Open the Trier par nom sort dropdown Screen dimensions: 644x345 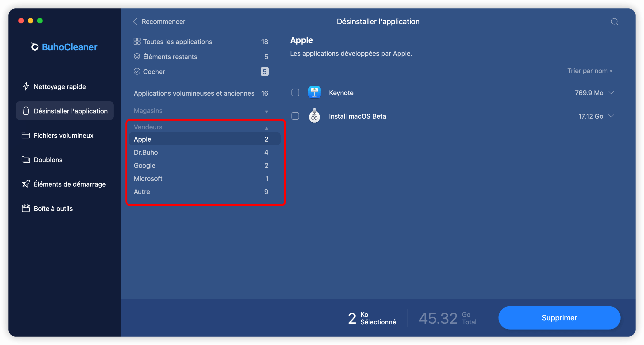pyautogui.click(x=590, y=71)
